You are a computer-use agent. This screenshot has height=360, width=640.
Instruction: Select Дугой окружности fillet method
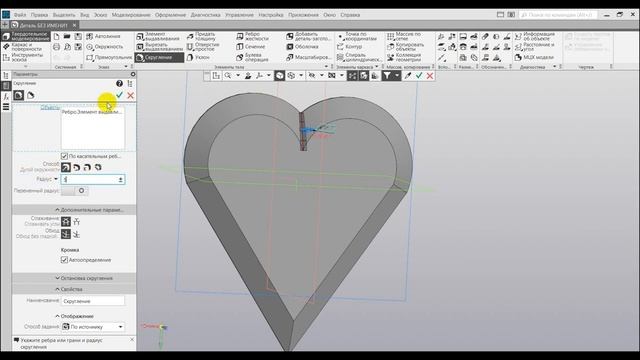click(x=66, y=167)
